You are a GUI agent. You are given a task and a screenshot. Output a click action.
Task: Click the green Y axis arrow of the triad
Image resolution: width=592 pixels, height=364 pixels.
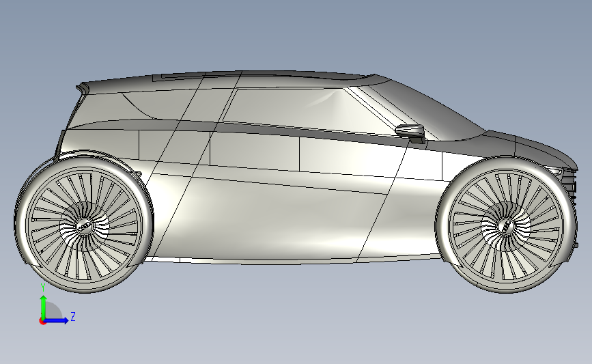click(44, 307)
